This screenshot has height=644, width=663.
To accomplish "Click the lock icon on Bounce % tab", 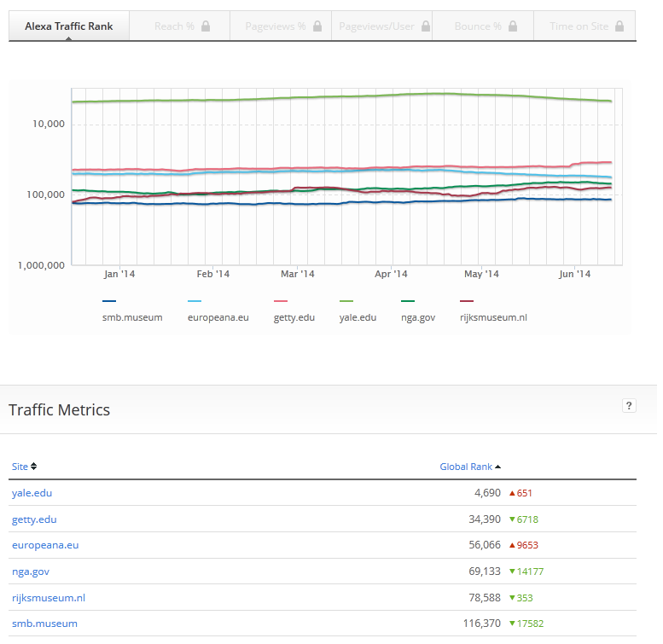I will coord(513,26).
